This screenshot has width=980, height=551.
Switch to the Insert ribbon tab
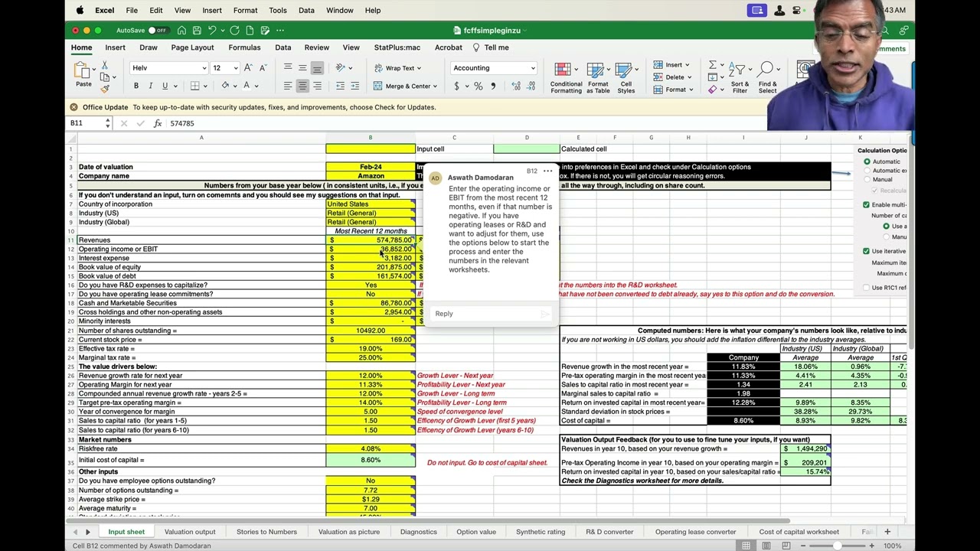pos(116,47)
